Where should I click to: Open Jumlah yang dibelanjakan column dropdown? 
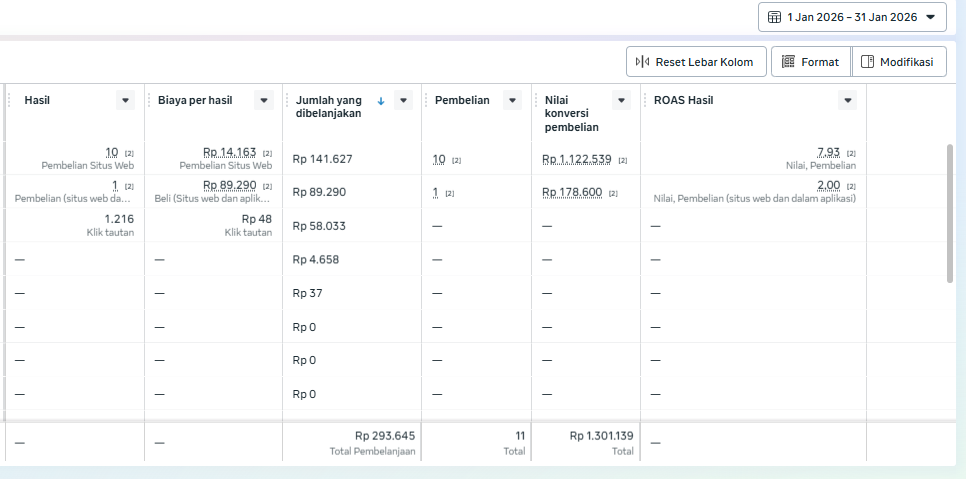point(403,100)
